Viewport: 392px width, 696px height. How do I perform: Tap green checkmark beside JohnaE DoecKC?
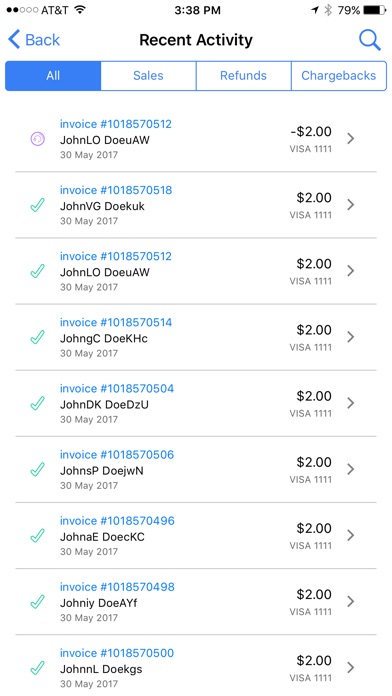(x=37, y=536)
